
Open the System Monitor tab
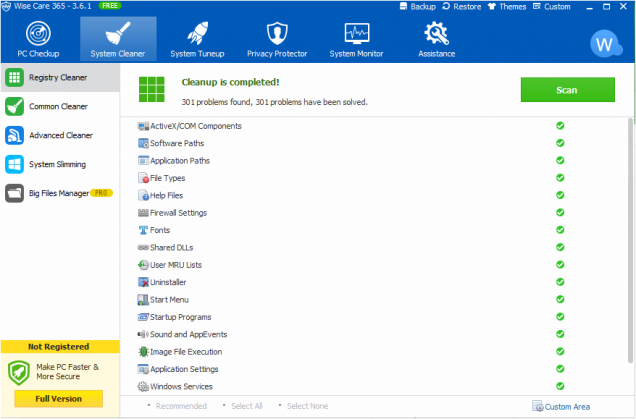(x=356, y=39)
